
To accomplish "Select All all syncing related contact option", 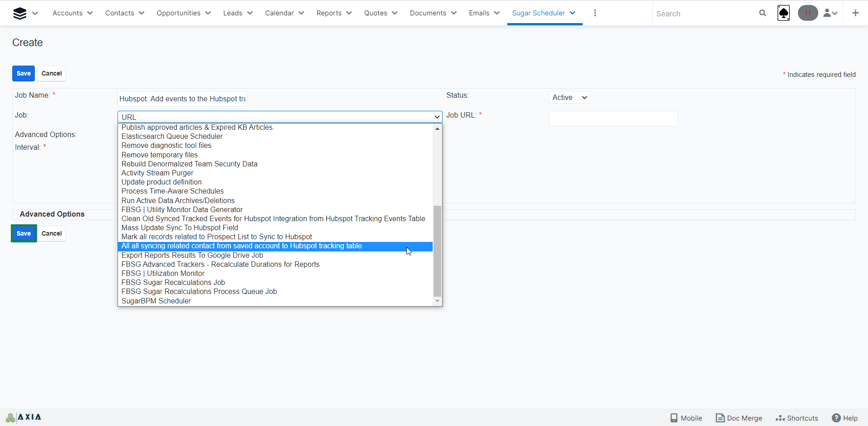I will tap(275, 246).
